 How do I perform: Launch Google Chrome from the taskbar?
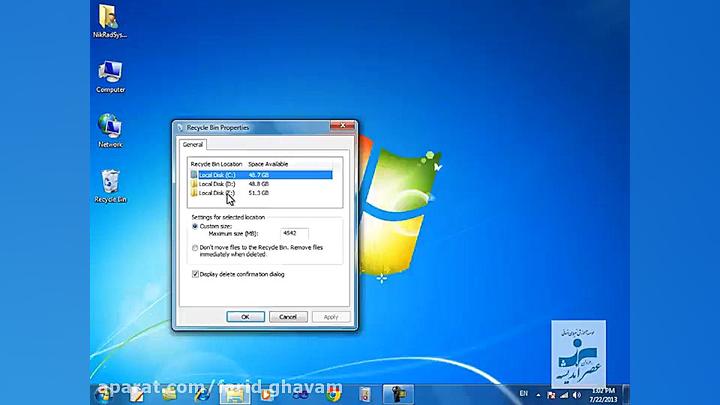[x=334, y=394]
